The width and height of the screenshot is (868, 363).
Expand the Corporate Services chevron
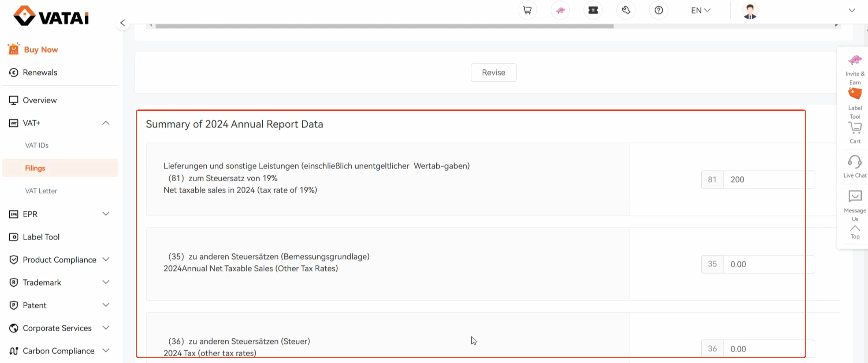[x=106, y=328]
